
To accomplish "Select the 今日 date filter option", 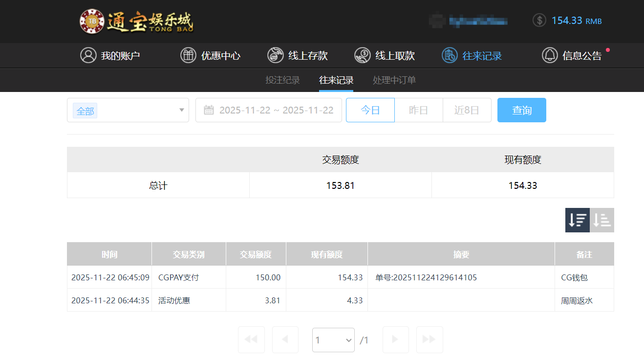I will point(370,110).
